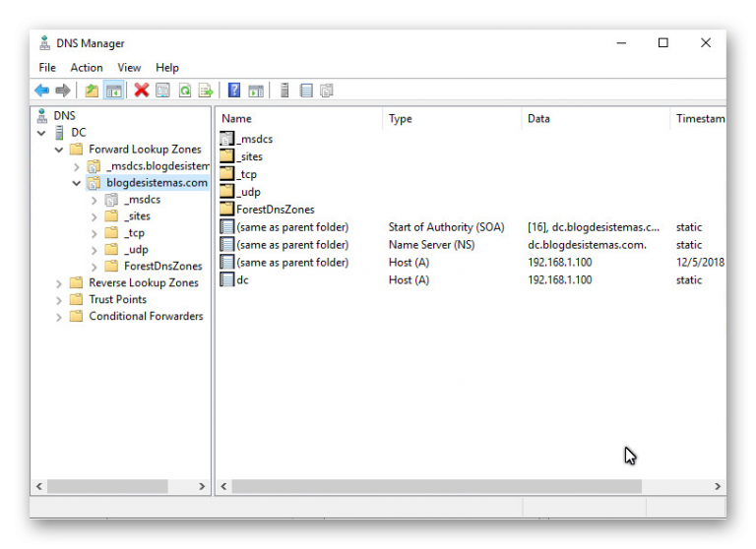The height and width of the screenshot is (549, 756).
Task: Click the last toolbar icon with documents
Action: (327, 91)
